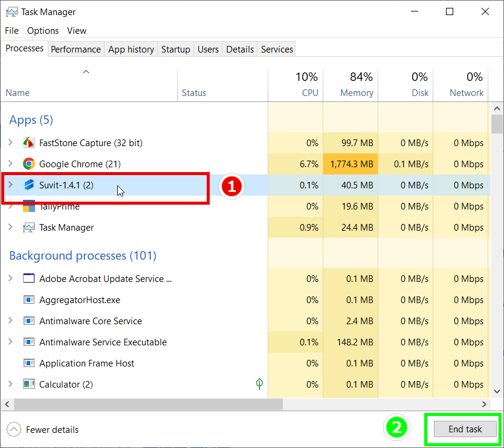Switch to the App history tab
Image resolution: width=504 pixels, height=448 pixels.
[x=131, y=49]
